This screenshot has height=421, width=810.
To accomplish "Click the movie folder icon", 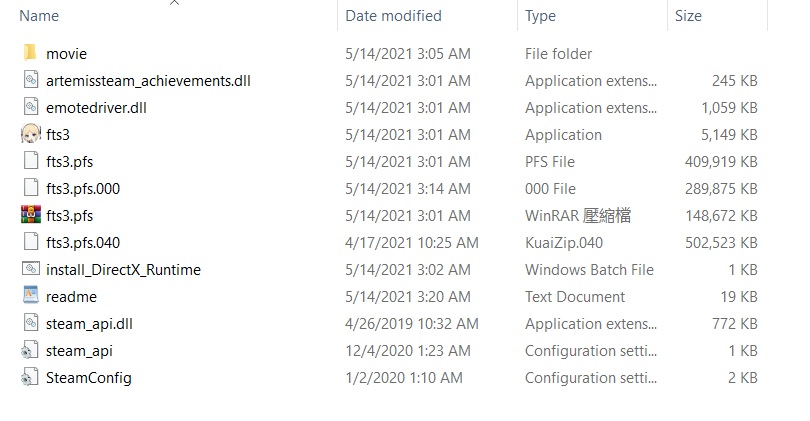I will click(30, 54).
